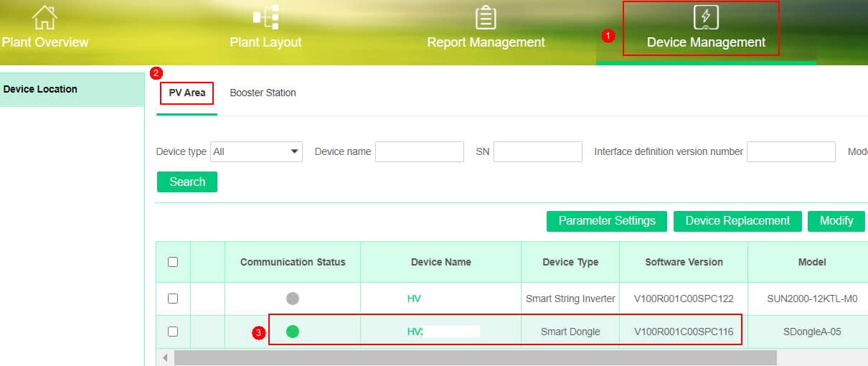The width and height of the screenshot is (868, 366).
Task: Open Parameter Settings
Action: (x=607, y=221)
